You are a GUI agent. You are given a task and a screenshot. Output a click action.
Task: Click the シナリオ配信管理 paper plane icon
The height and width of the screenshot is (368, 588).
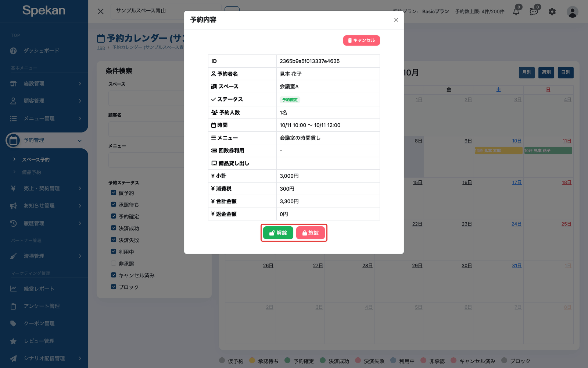coord(13,358)
